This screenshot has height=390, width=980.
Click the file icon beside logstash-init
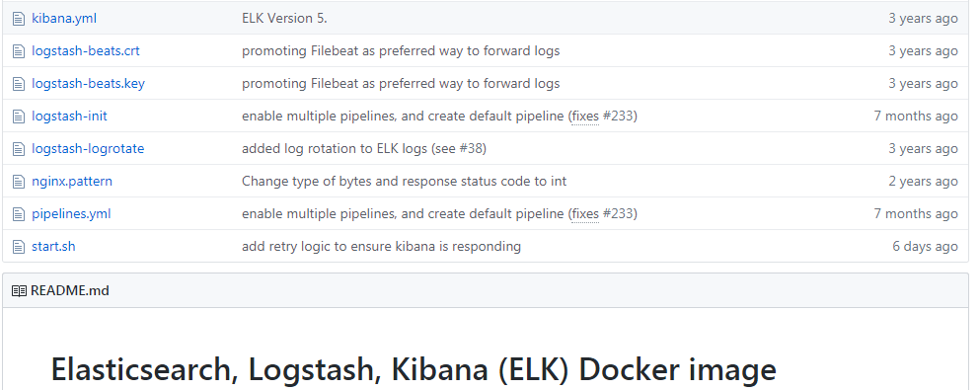19,117
